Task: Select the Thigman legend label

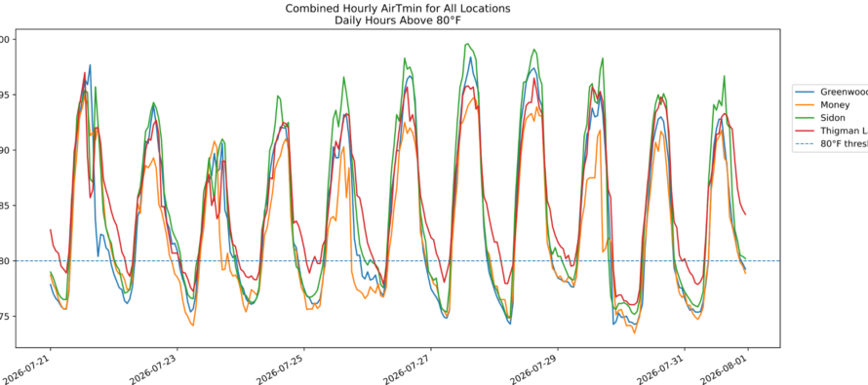Action: coord(845,132)
